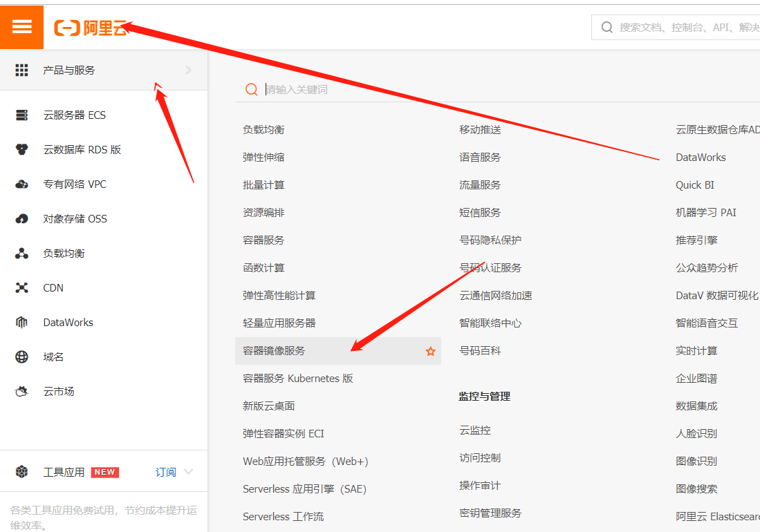This screenshot has width=760, height=532.
Task: Open 批量计算 product link
Action: (263, 185)
